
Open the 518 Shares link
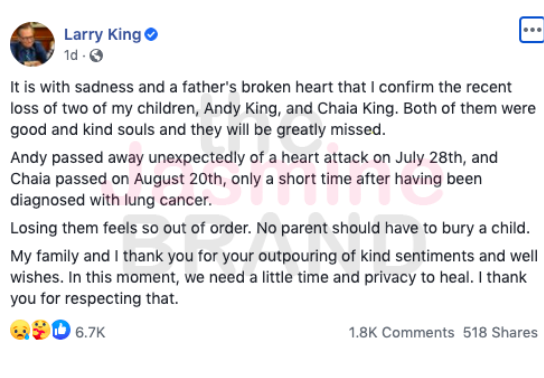pyautogui.click(x=500, y=332)
